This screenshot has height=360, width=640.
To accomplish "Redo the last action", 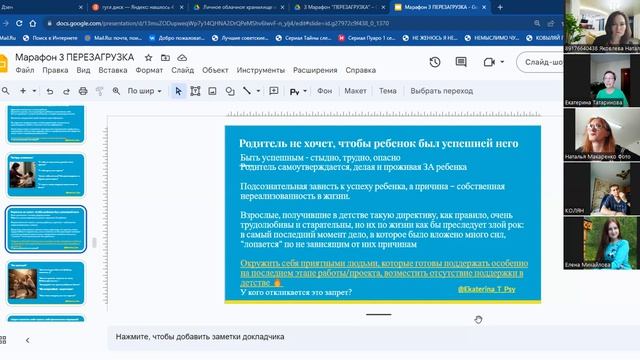I will [66, 91].
